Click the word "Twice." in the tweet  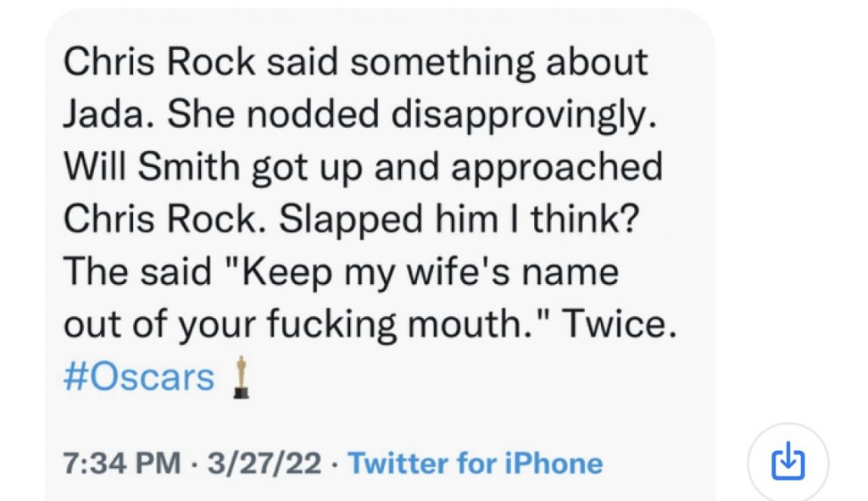625,325
